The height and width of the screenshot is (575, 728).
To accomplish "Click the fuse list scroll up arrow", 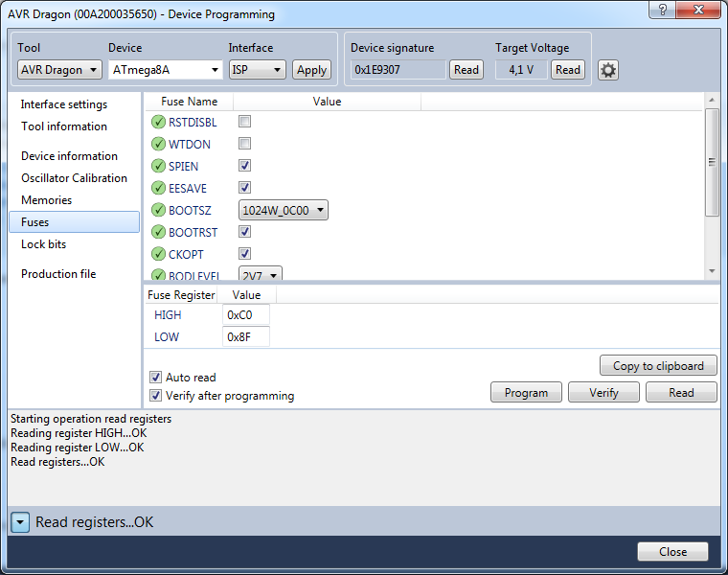I will click(x=712, y=100).
